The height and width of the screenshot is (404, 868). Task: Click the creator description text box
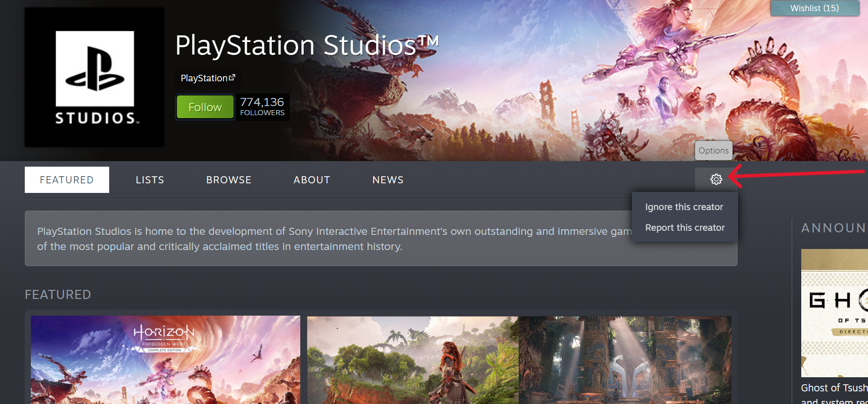point(381,238)
